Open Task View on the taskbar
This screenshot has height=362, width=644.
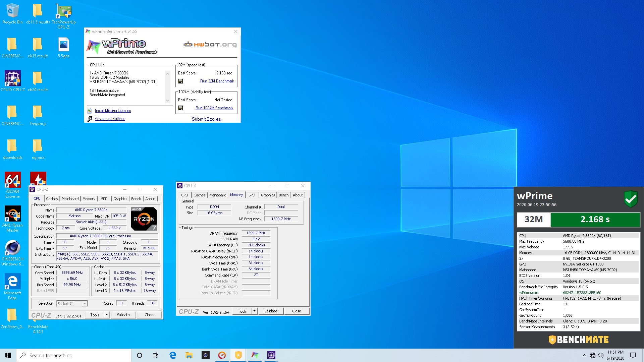(156, 355)
